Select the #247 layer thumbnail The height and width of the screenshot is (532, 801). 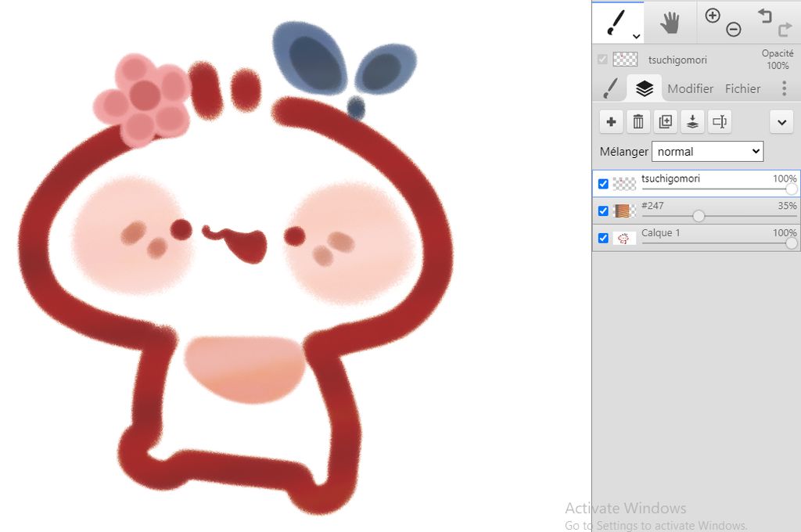(624, 211)
